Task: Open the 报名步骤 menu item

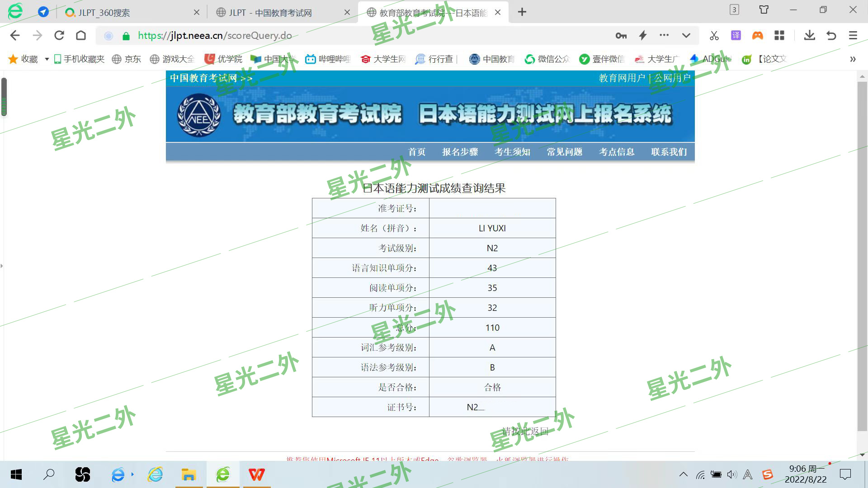Action: [x=460, y=152]
